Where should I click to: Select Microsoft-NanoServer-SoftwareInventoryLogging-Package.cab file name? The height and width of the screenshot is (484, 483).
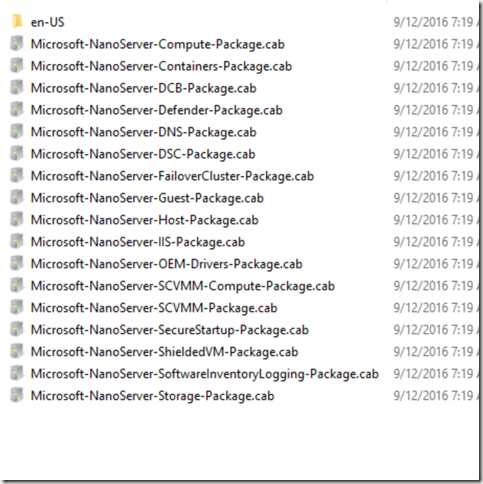(x=205, y=374)
